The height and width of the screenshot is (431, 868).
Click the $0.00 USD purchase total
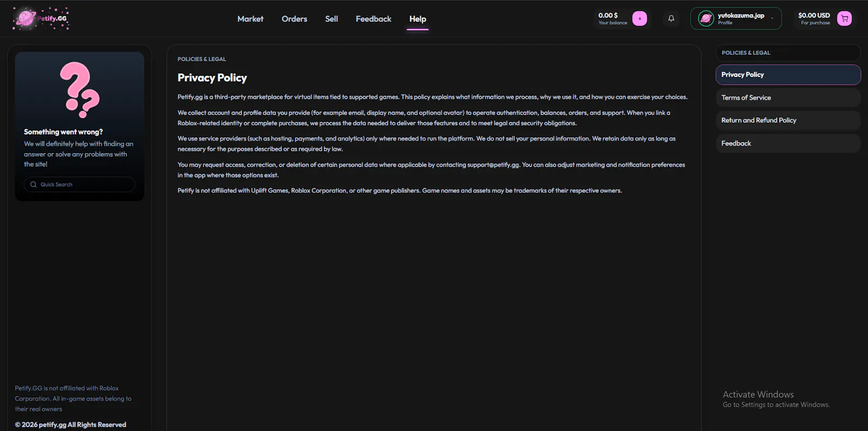pyautogui.click(x=814, y=15)
